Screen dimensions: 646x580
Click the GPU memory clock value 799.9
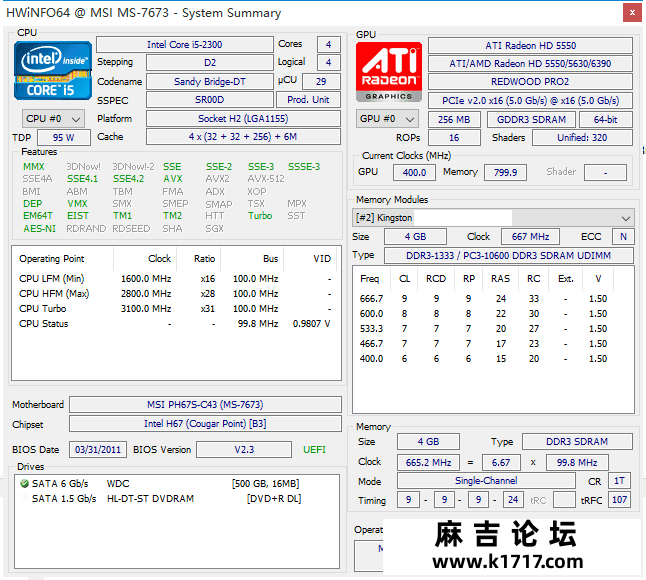click(x=505, y=173)
